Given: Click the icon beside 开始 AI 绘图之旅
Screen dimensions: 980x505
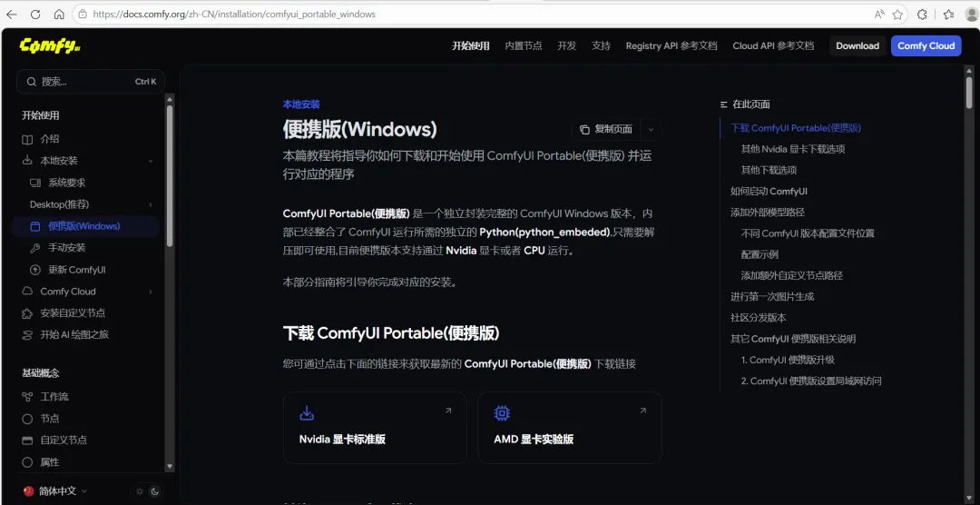Looking at the screenshot, I should click(27, 335).
